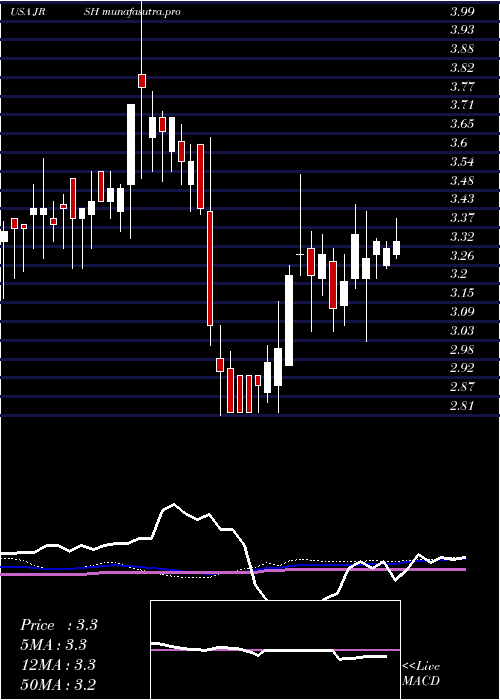
Task: Click the 3.99 price axis label
Action: point(462,12)
